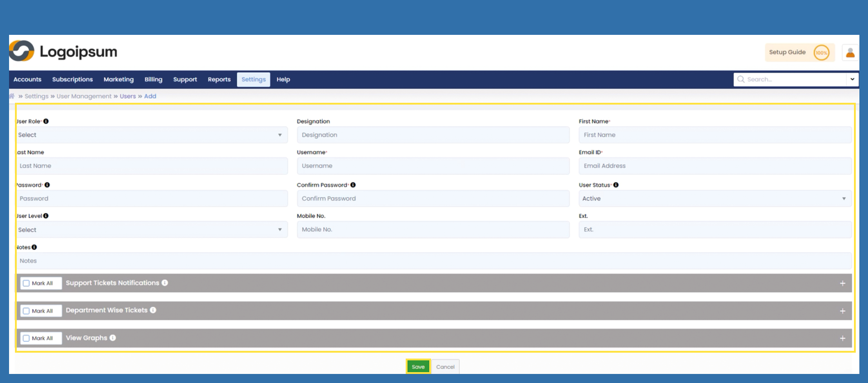Click the home icon in breadcrumb
The width and height of the screenshot is (868, 383).
pos(12,96)
